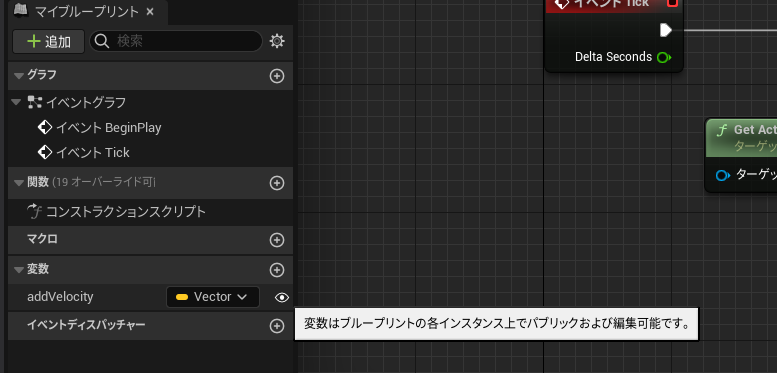The width and height of the screenshot is (777, 373).
Task: Collapse the 変数 section
Action: [19, 270]
